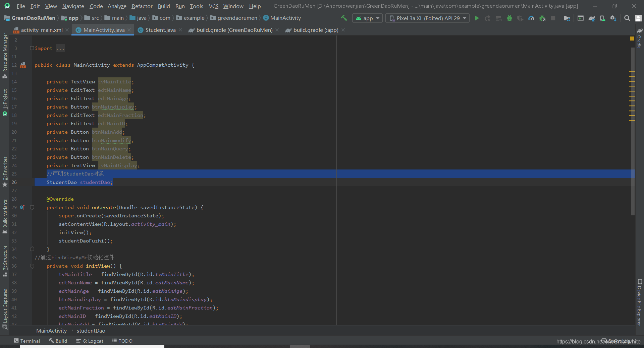The image size is (644, 348).
Task: Open the Build tool window at bottom
Action: pos(58,341)
